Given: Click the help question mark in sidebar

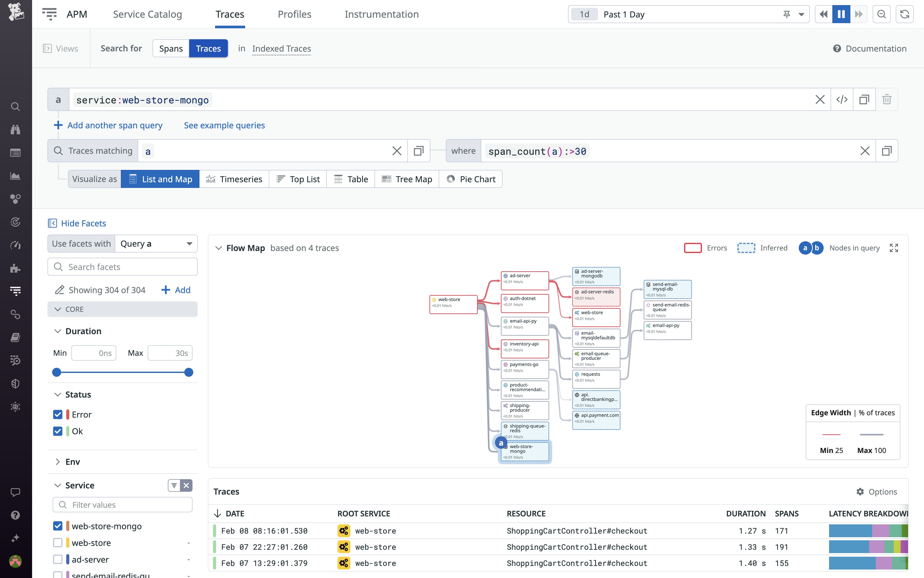Looking at the screenshot, I should click(x=15, y=515).
